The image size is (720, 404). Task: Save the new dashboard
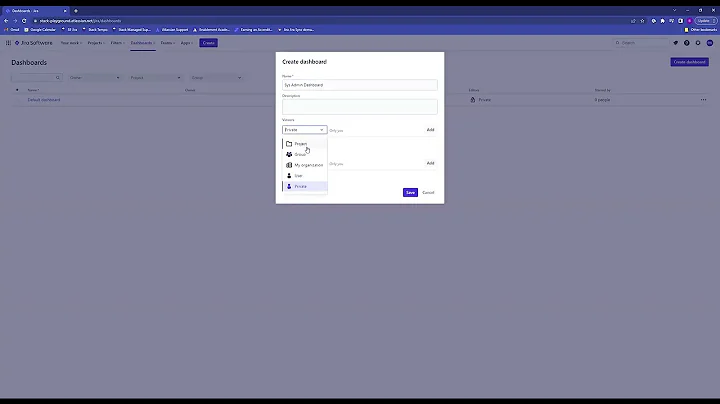coord(410,192)
